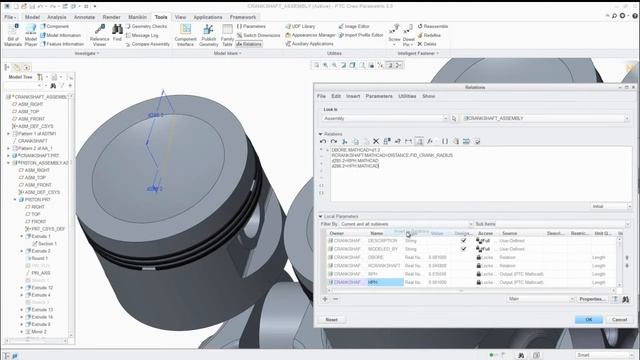
Task: Click the OK button
Action: 589,320
